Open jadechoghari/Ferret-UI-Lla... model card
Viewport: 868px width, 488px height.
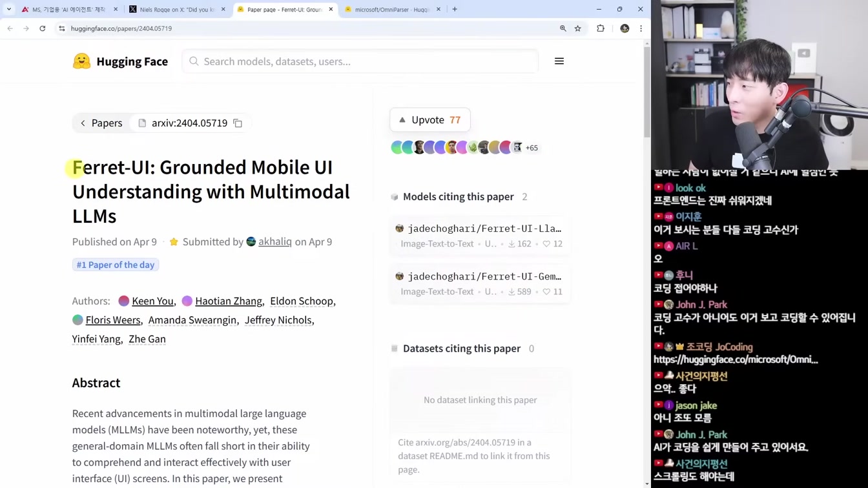[x=480, y=236]
